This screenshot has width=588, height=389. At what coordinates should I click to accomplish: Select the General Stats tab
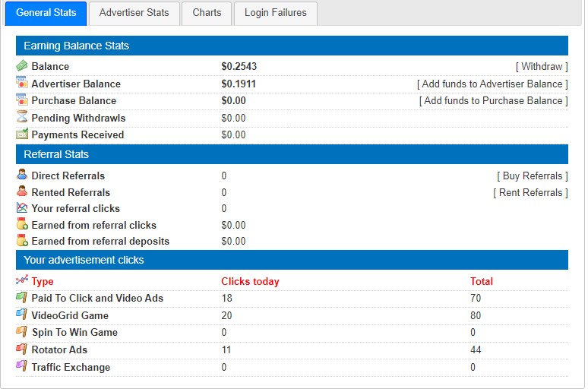pos(46,13)
